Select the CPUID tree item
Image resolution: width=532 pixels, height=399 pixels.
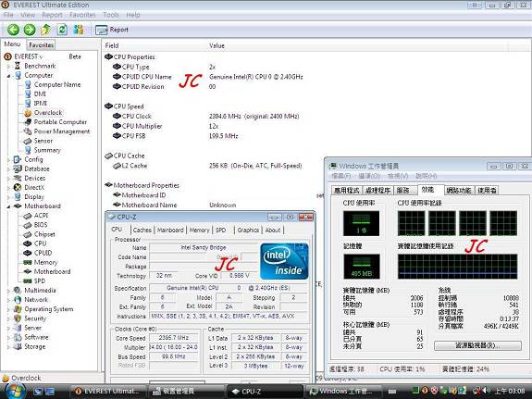43,253
